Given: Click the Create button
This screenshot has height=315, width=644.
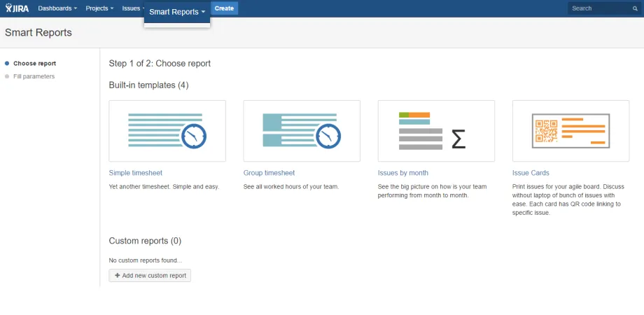Looking at the screenshot, I should [224, 8].
